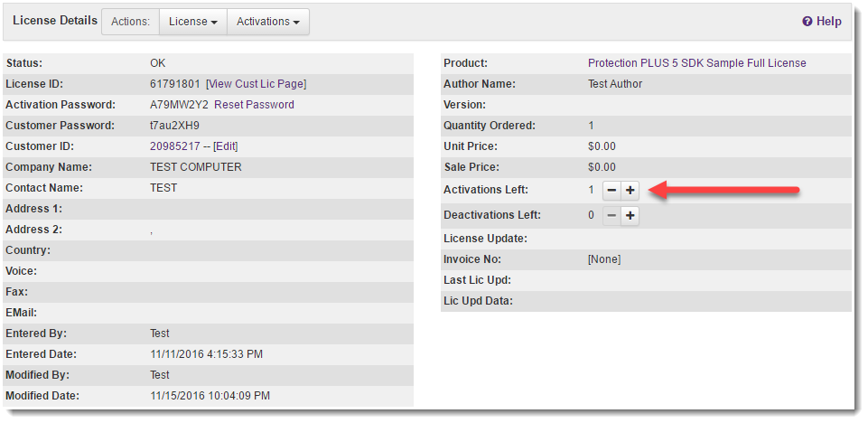Increase Activations Left with the plus button
The height and width of the screenshot is (423, 868).
tap(630, 190)
